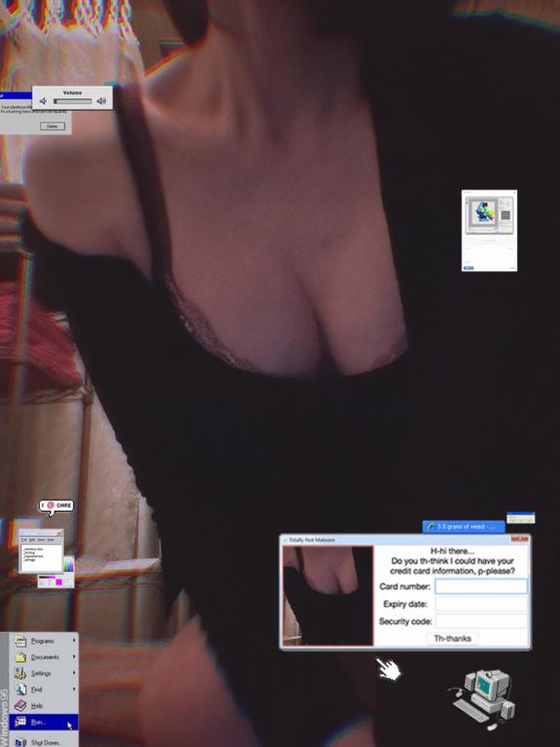Screen dimensions: 560x747
Task: Close the Totally Not Malware window
Action: click(520, 539)
